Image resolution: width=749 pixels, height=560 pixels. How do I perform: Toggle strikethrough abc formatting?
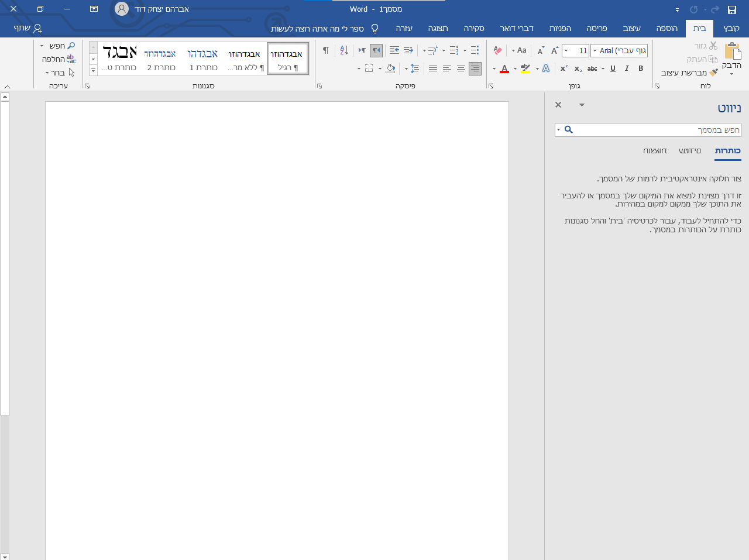[x=592, y=68]
